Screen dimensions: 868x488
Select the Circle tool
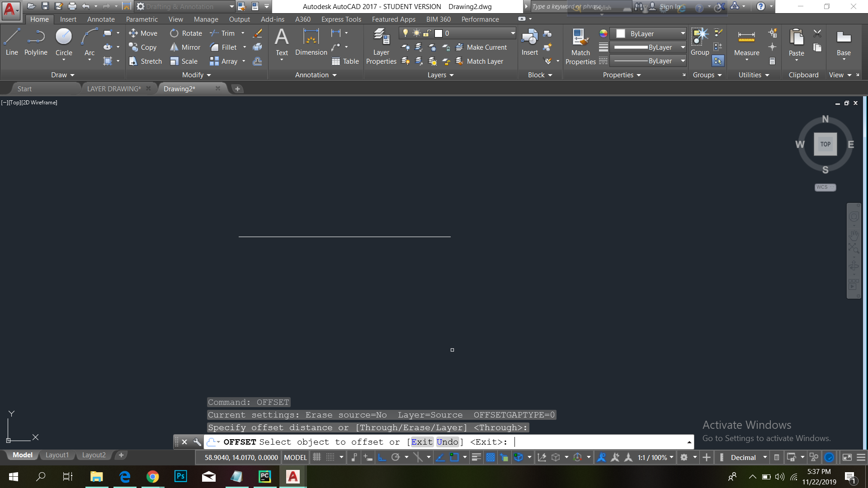coord(64,42)
